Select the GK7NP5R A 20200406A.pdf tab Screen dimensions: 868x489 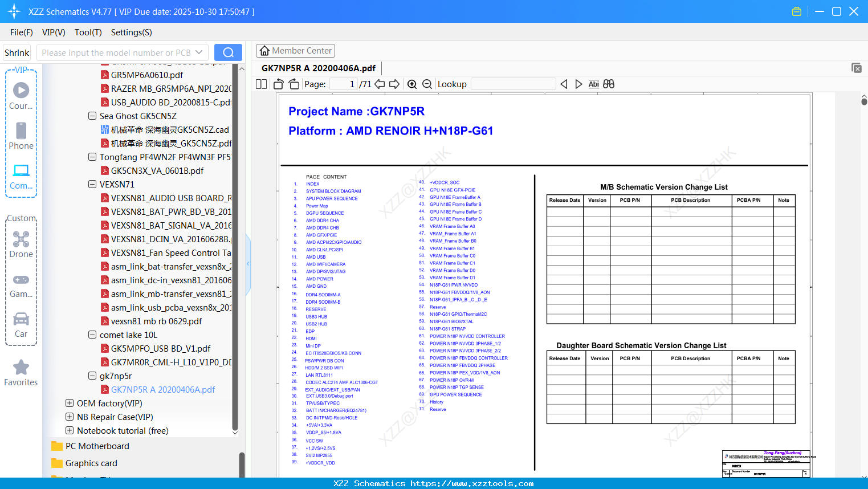(319, 68)
